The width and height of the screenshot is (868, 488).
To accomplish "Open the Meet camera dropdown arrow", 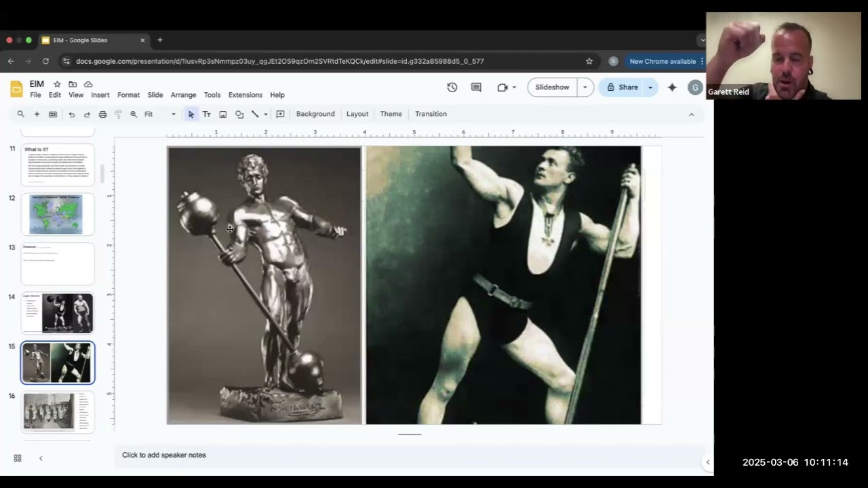I will tap(514, 87).
